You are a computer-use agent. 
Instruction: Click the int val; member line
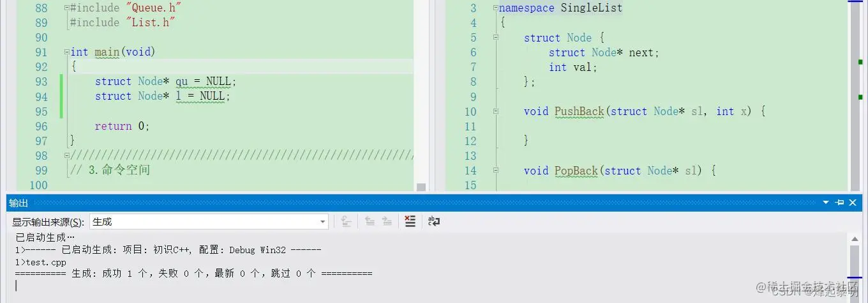point(573,66)
